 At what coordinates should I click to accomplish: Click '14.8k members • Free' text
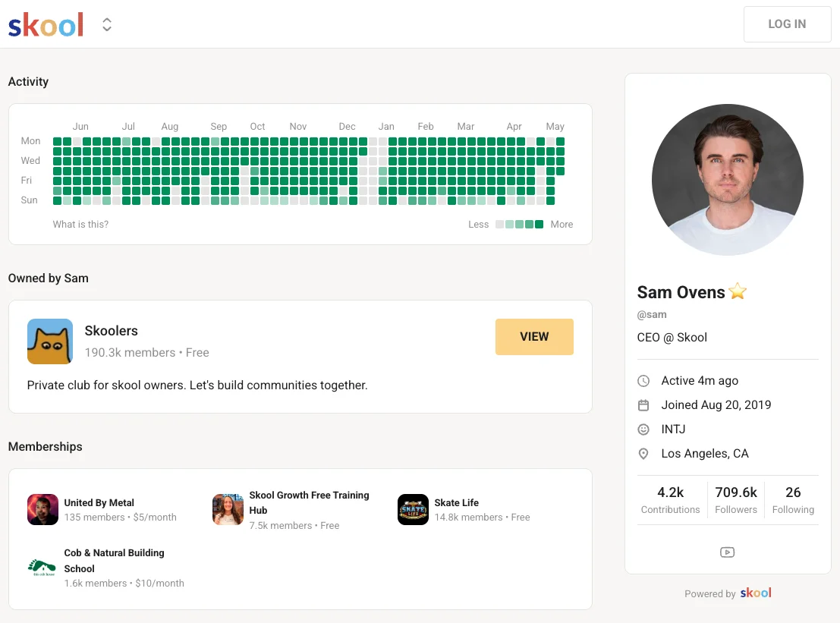point(482,517)
